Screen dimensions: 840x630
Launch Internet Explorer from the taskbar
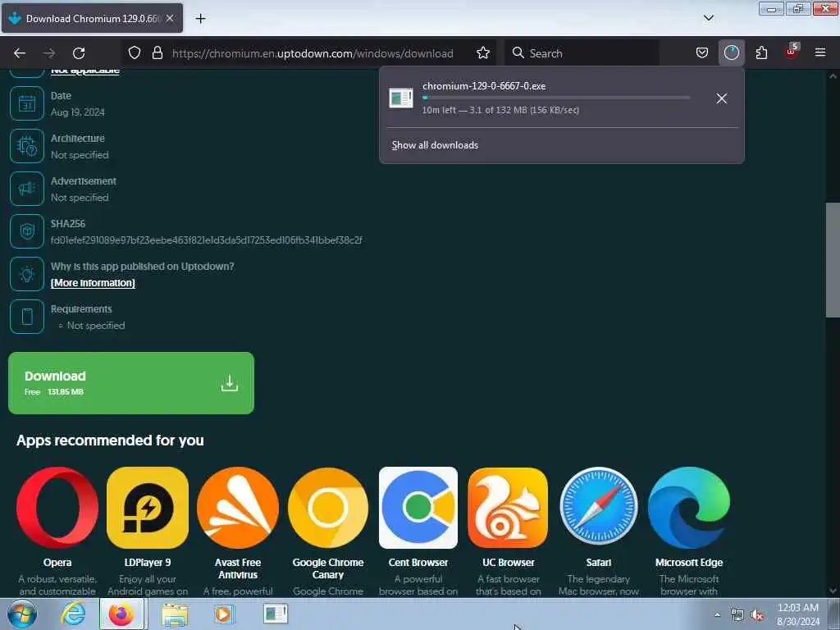(73, 614)
